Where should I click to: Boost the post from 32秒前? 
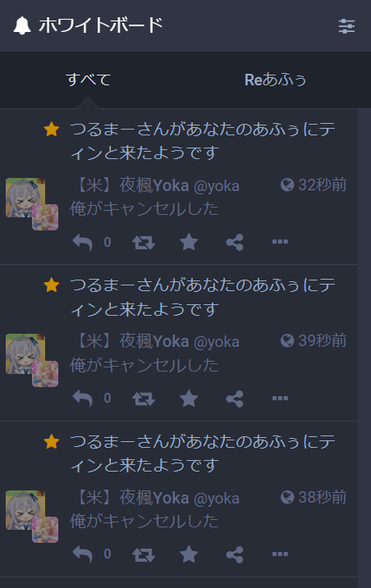[144, 242]
